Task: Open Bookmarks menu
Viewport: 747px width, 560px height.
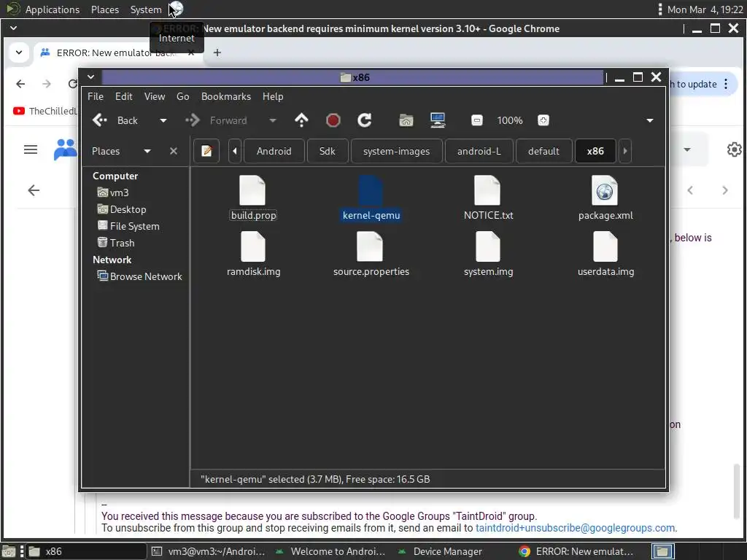Action: pos(226,96)
